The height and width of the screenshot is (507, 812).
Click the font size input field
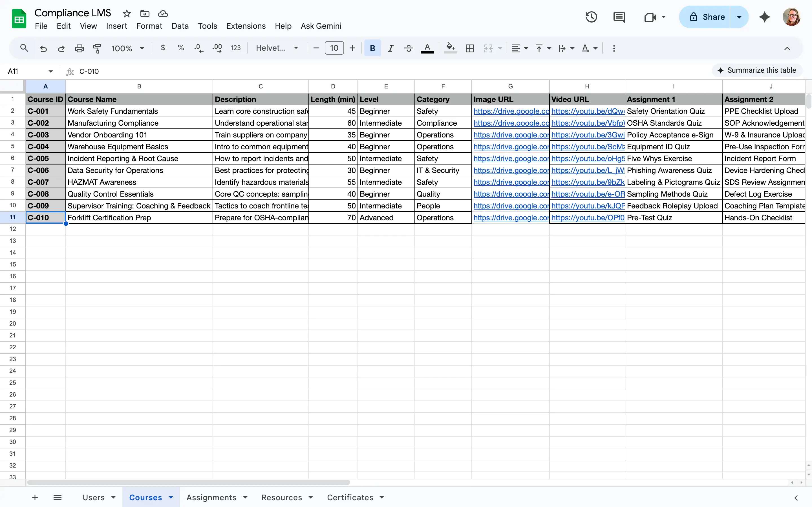[334, 48]
